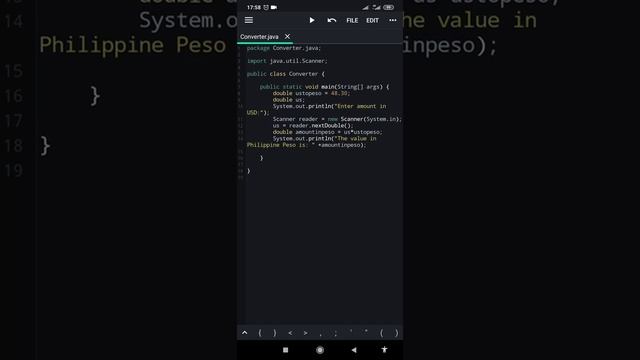The image size is (640, 360).
Task: Place cursor on "public static void main" line
Action: [324, 87]
